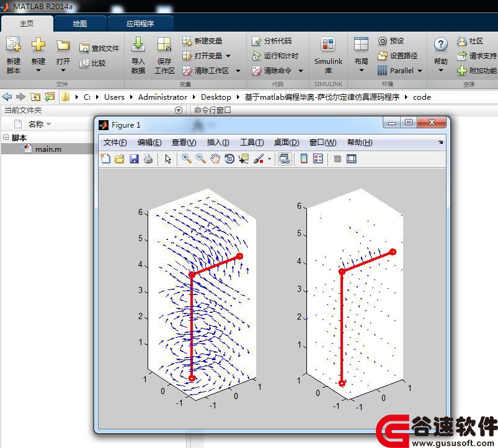The width and height of the screenshot is (498, 448).
Task: Click Analyze Code (分析代码)
Action: point(272,41)
